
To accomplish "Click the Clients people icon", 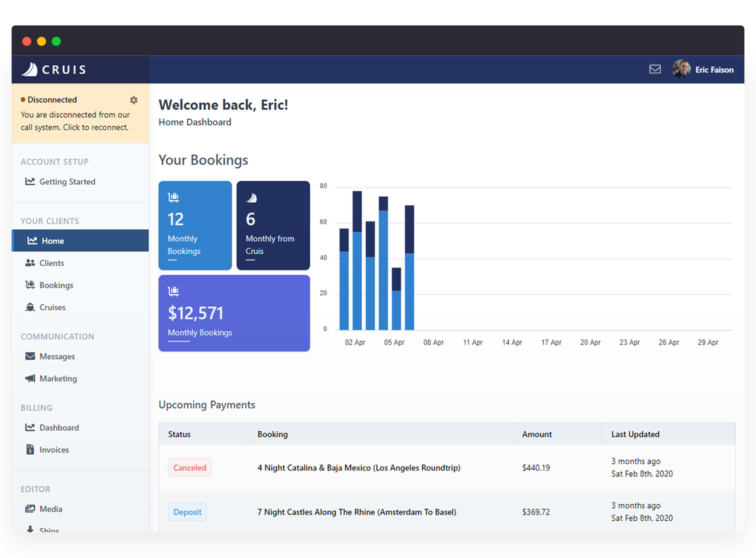I will coord(30,263).
